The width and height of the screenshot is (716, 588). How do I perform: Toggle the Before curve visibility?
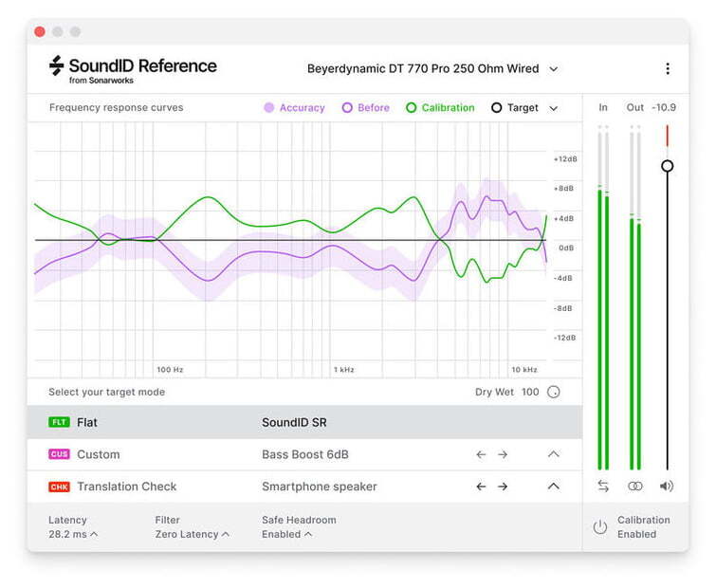366,108
